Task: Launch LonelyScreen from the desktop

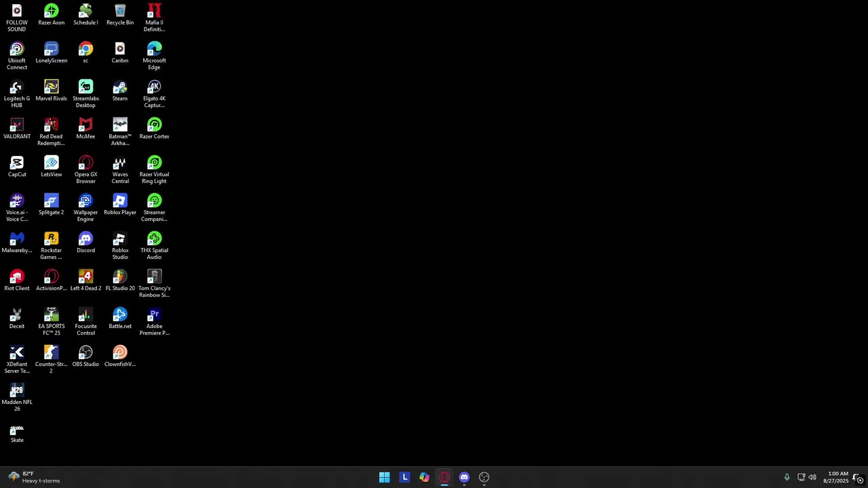Action: 52,53
